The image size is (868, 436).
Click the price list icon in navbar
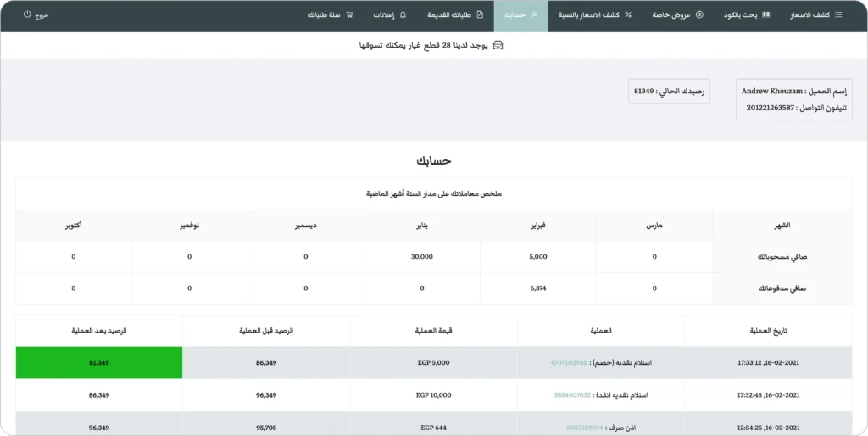838,15
